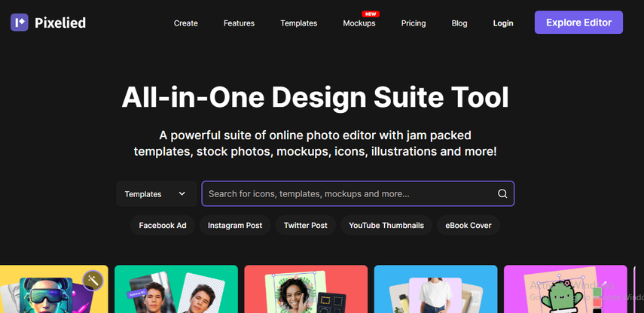
Task: Open the Features menu
Action: click(239, 23)
